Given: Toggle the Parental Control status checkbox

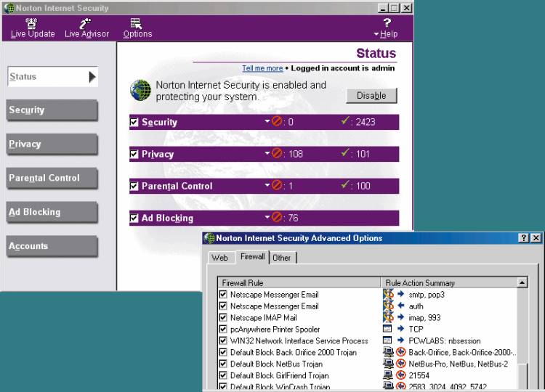Looking at the screenshot, I should (134, 186).
